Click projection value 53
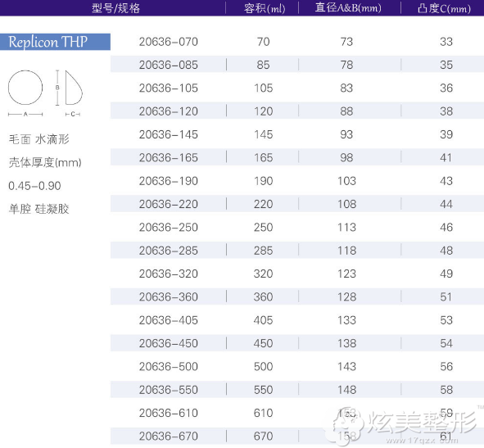Viewport: 484px width, 448px height. (446, 320)
